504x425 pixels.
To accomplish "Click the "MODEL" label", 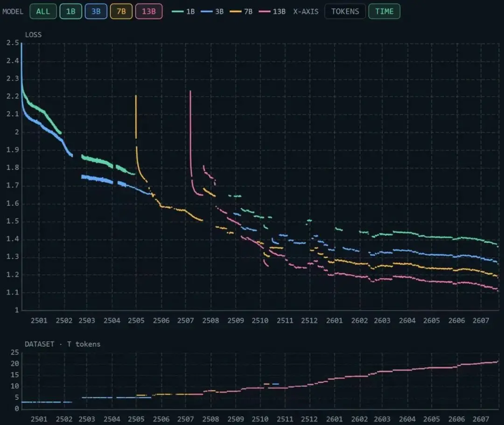I will coord(13,12).
